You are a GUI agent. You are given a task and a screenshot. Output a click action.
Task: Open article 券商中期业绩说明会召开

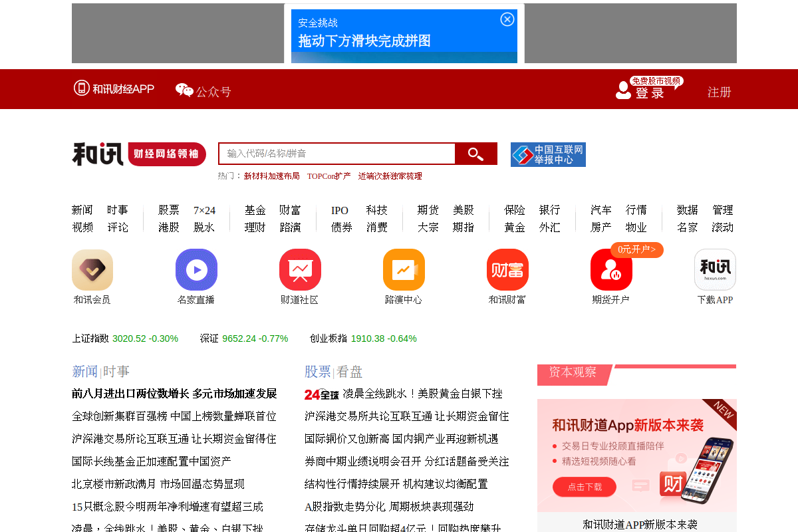tap(407, 462)
